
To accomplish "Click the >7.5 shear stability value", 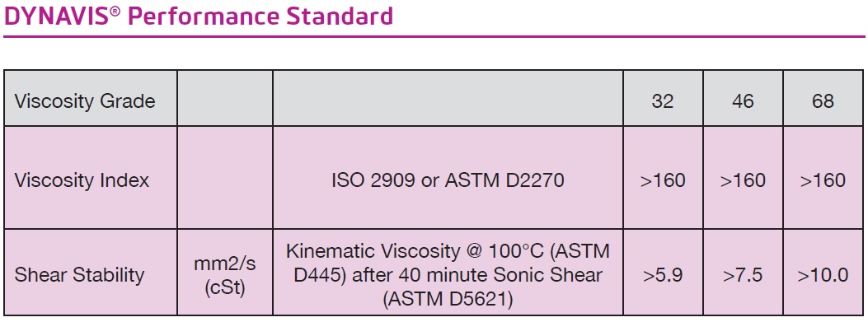I will (x=743, y=276).
